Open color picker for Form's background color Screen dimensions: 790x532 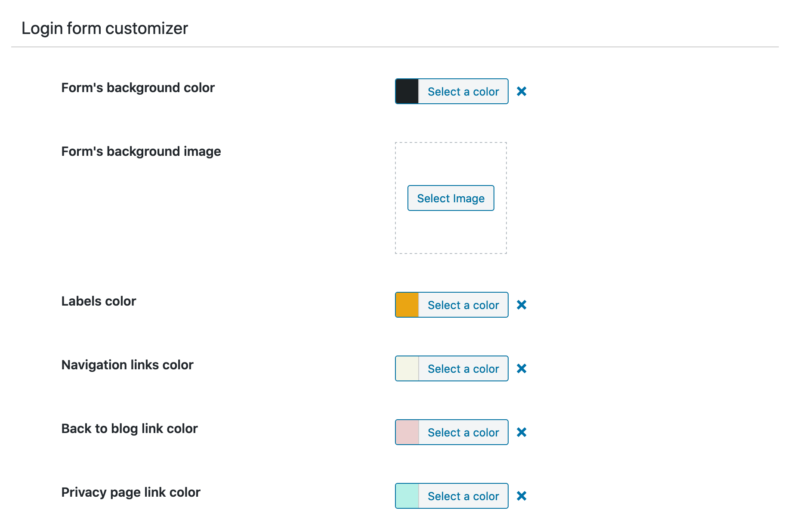463,91
